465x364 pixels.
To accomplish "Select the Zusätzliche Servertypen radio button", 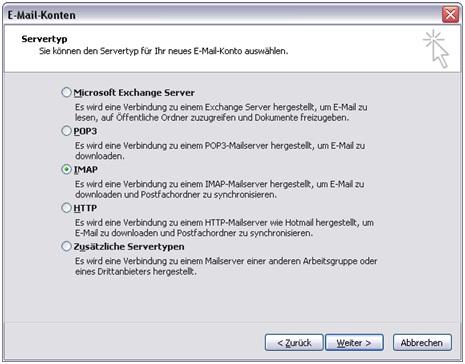I will click(x=66, y=246).
